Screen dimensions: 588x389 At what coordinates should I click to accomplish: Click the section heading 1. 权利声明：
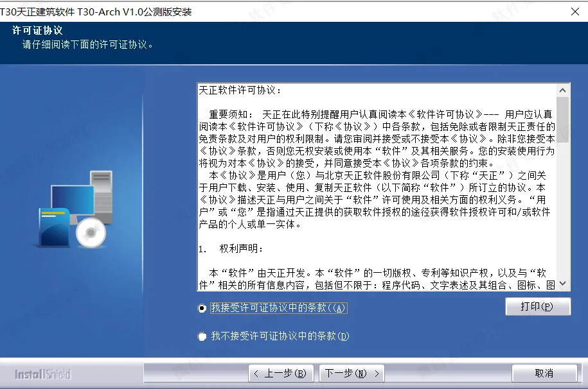(x=231, y=248)
